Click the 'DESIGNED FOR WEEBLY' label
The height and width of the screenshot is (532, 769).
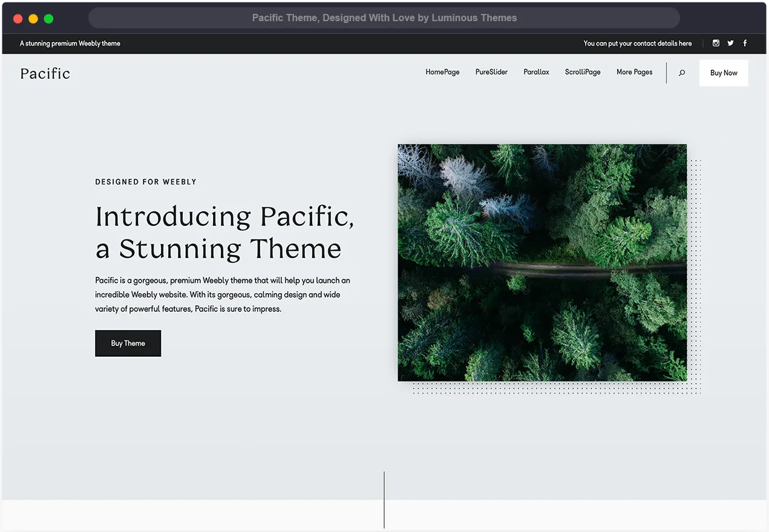(146, 182)
